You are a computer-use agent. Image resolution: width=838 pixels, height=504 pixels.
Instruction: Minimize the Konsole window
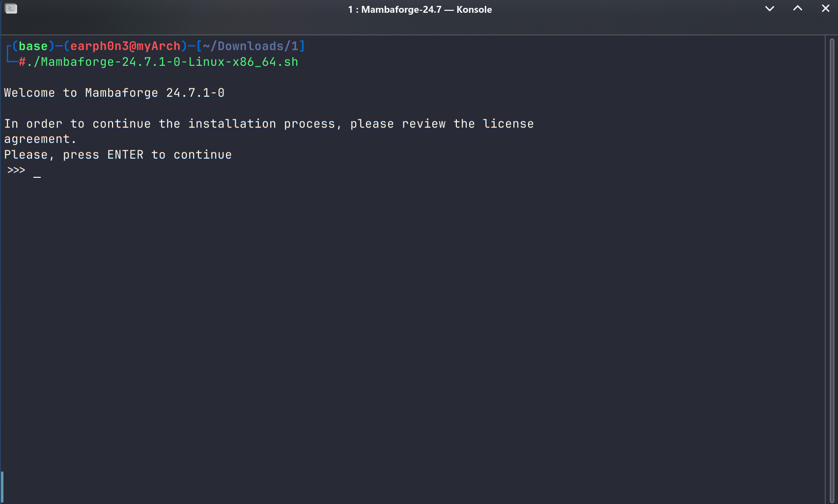coord(770,9)
